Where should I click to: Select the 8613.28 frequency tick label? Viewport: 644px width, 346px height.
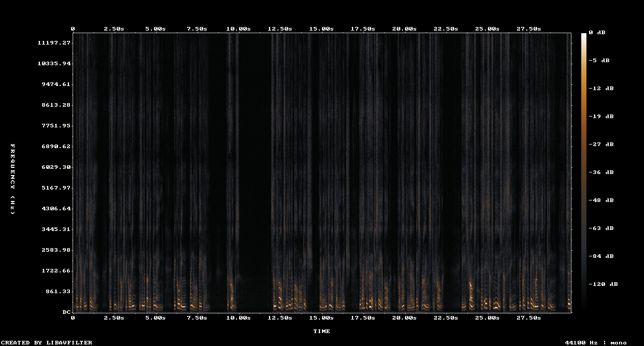pyautogui.click(x=56, y=105)
